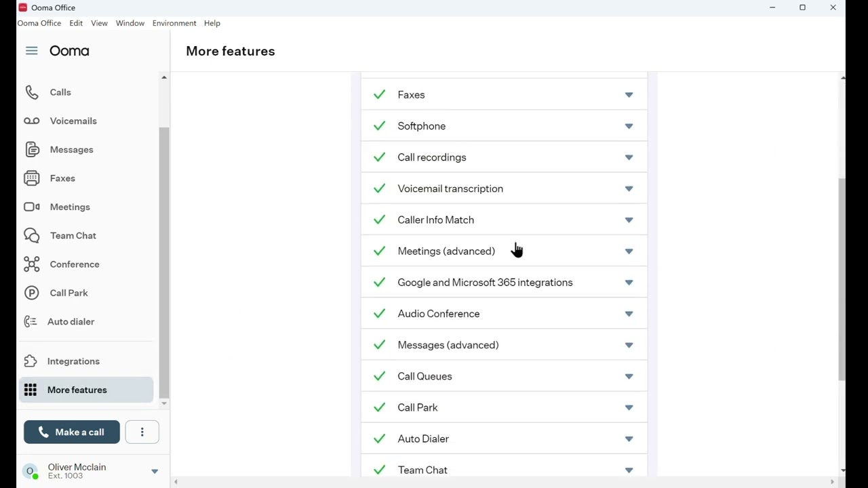Open the Help menu
This screenshot has width=868, height=488.
pos(212,23)
